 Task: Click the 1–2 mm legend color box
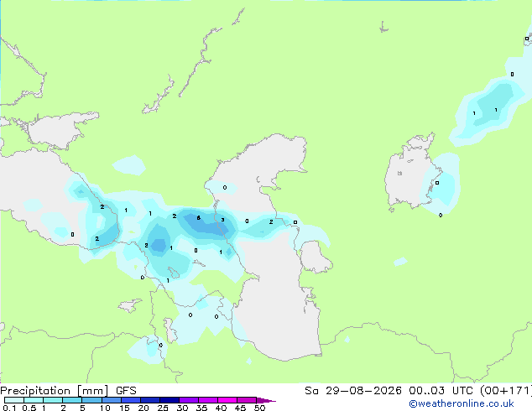tap(53, 400)
